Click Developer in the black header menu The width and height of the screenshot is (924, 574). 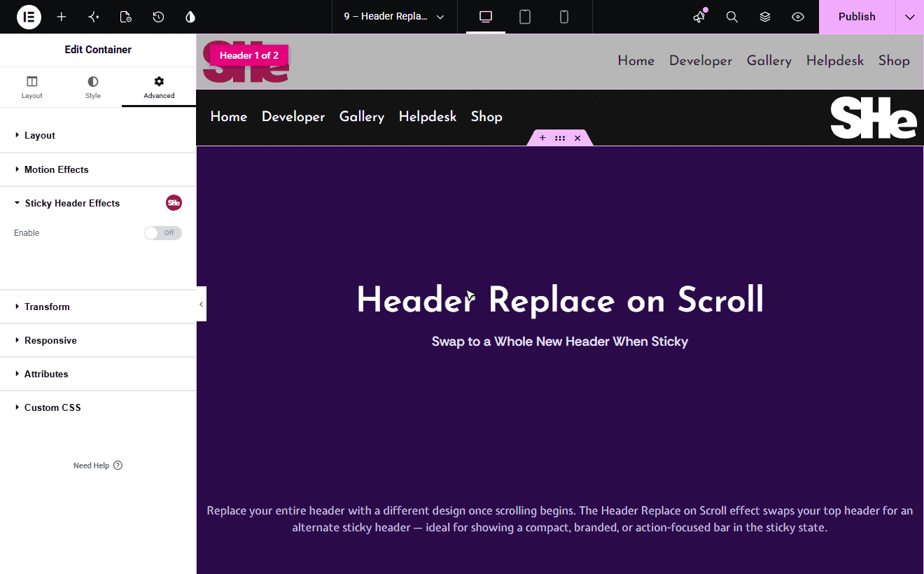[x=293, y=117]
